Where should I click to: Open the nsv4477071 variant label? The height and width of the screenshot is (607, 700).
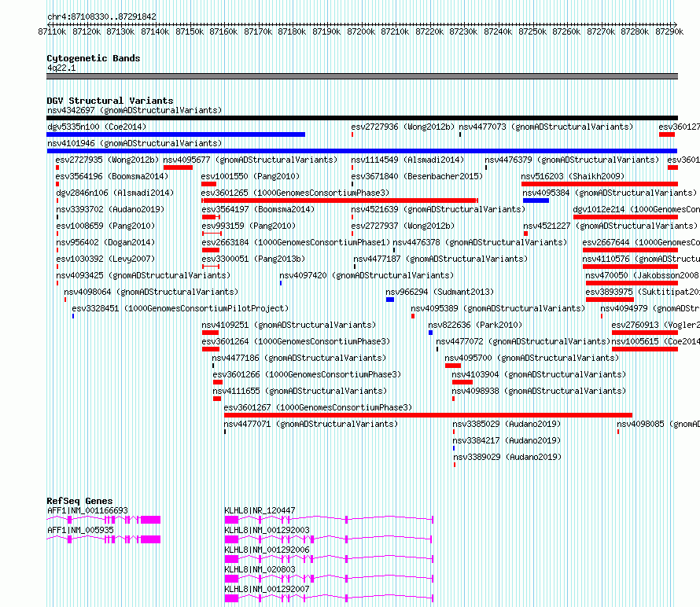pyautogui.click(x=311, y=424)
